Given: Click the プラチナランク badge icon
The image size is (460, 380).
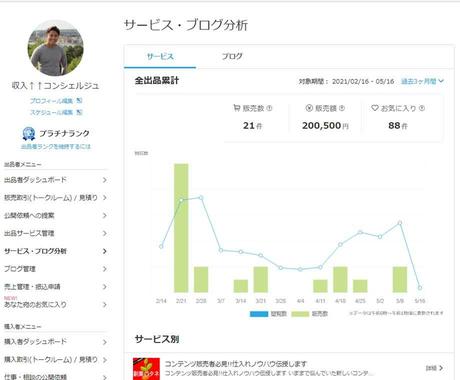Looking at the screenshot, I should pos(29,133).
